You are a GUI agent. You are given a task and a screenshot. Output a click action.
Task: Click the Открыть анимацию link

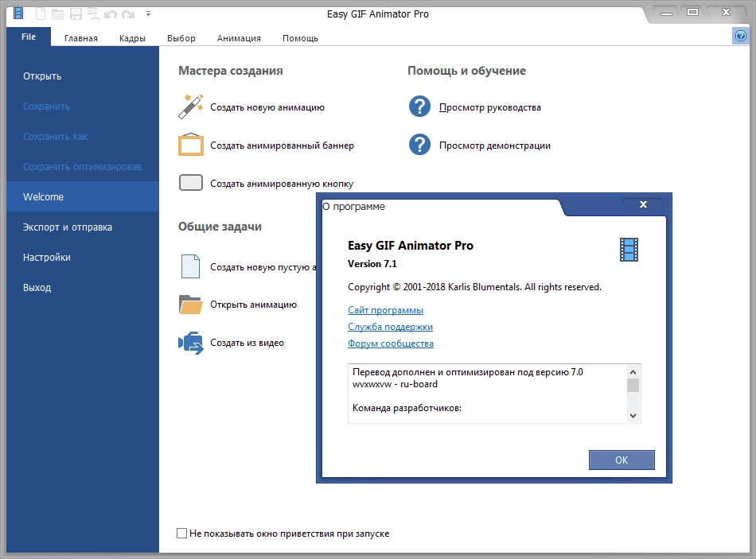click(x=254, y=305)
